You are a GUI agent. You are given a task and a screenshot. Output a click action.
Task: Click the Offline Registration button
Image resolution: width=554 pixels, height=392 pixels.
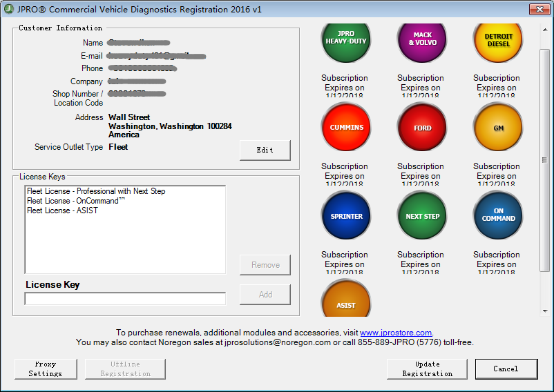(125, 369)
